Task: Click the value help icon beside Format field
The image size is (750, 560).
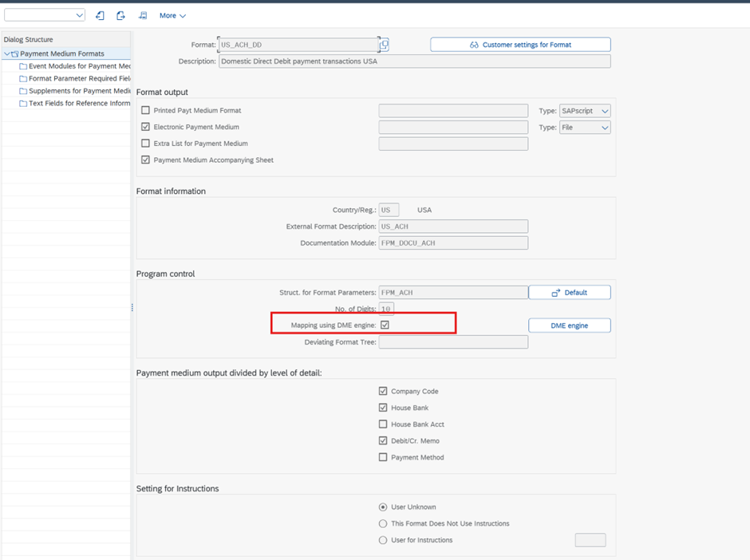Action: click(x=384, y=45)
